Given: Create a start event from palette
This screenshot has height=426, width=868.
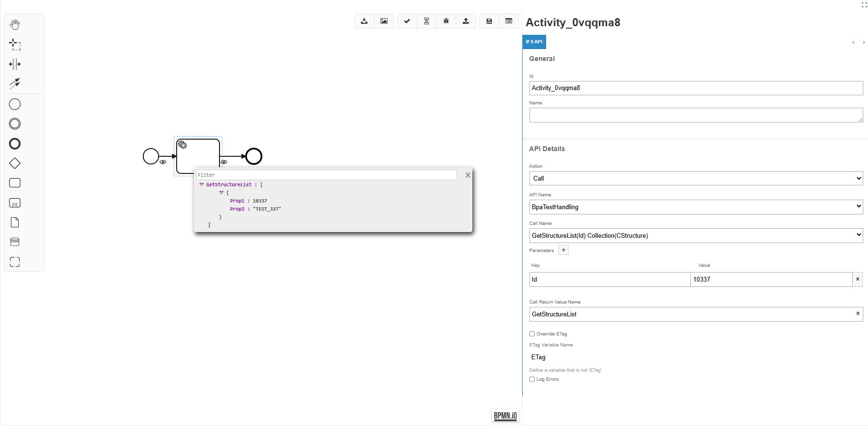Looking at the screenshot, I should tap(15, 104).
